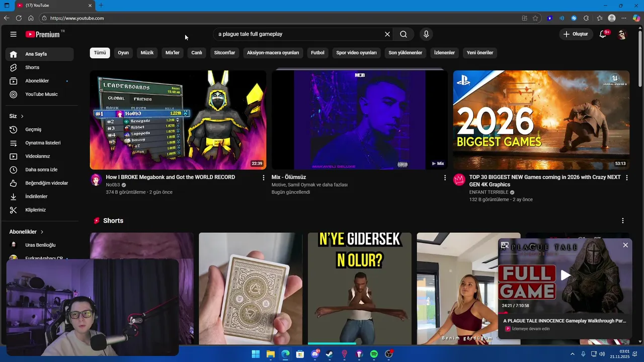Open the Mix - Ölümsüz thumbnail
Screen dimensions: 644x362
coord(359,120)
